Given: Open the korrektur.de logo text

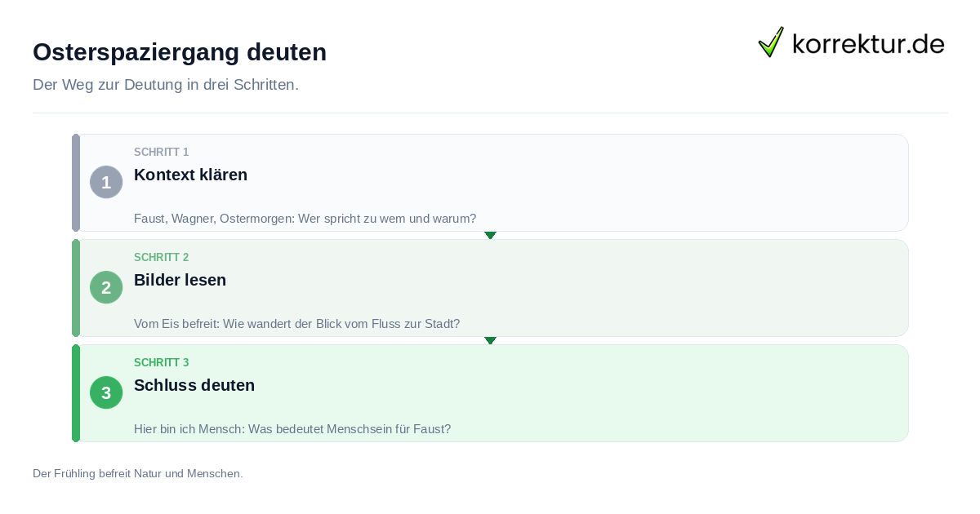Looking at the screenshot, I should (x=868, y=43).
